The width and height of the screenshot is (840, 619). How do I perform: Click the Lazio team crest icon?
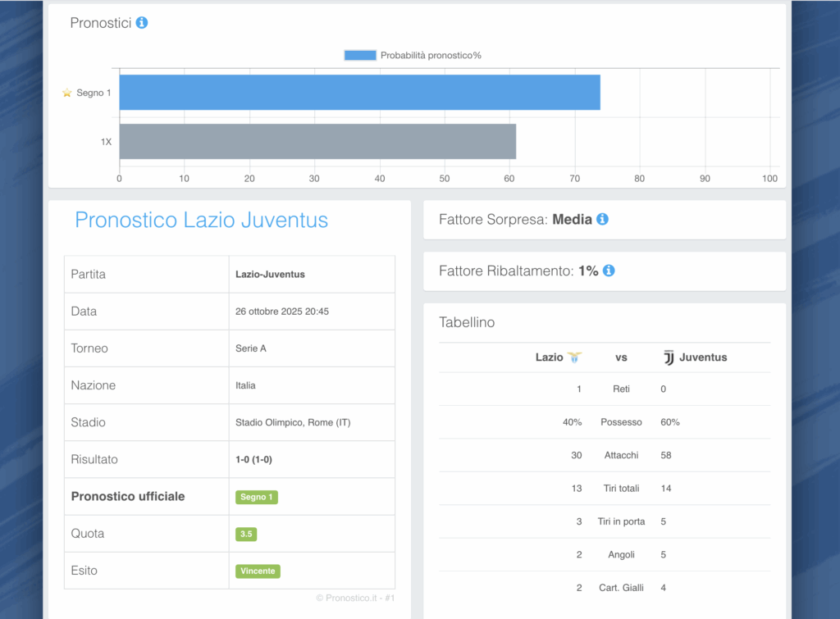(574, 357)
